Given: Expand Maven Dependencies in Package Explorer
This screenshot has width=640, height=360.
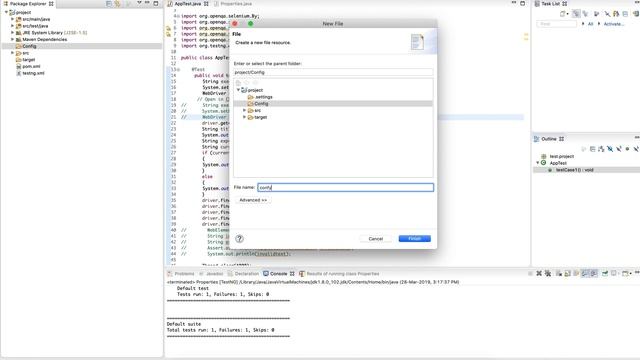Looking at the screenshot, I should point(12,39).
